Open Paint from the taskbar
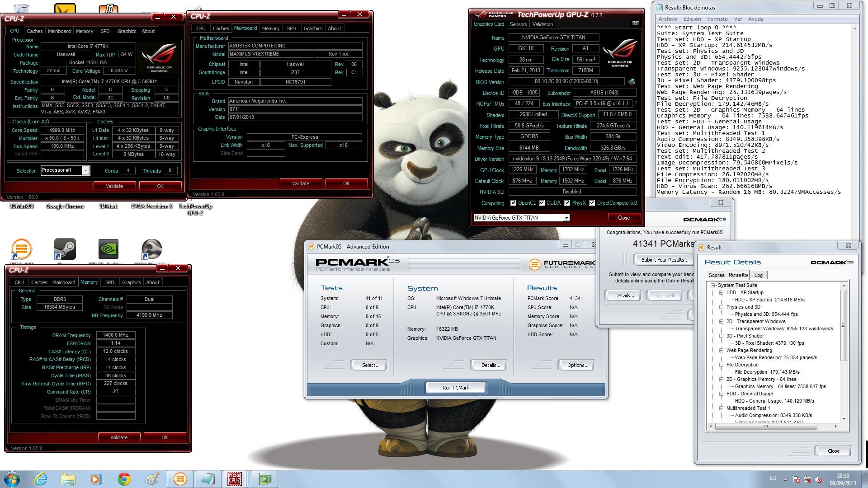Viewport: 868px width, 488px height. 152,479
